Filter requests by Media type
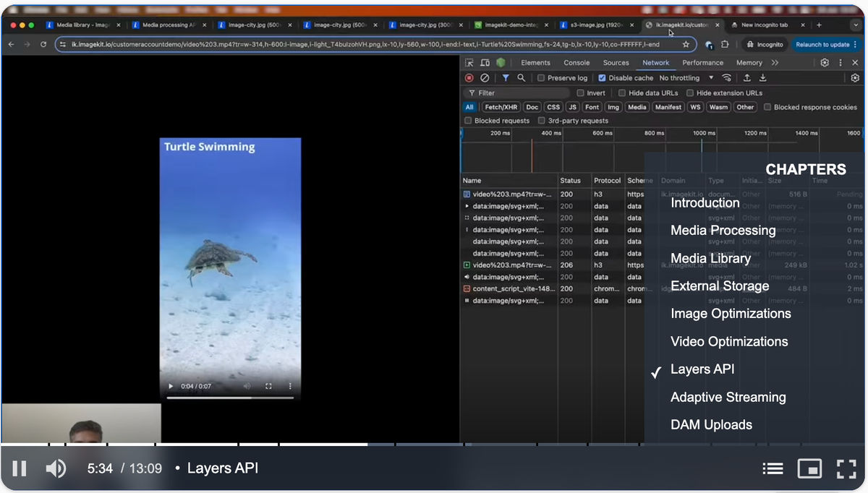Viewport: 868px width, 493px height. [637, 107]
